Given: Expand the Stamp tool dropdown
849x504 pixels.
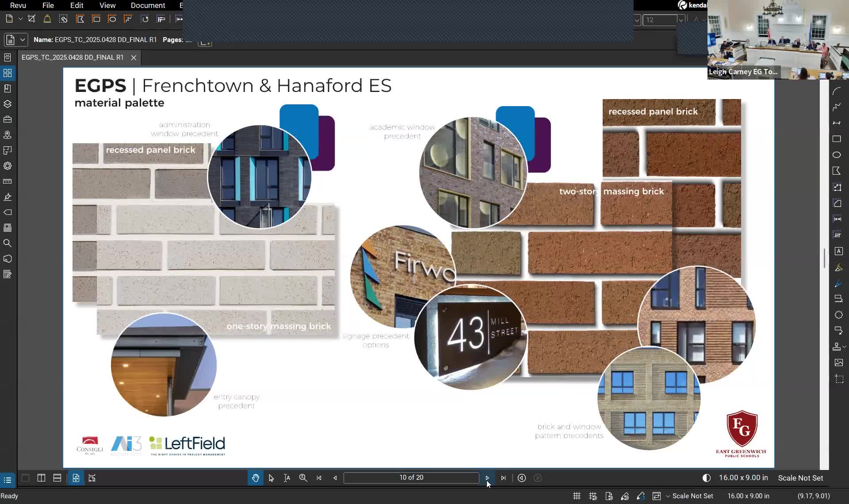Looking at the screenshot, I should 845,347.
